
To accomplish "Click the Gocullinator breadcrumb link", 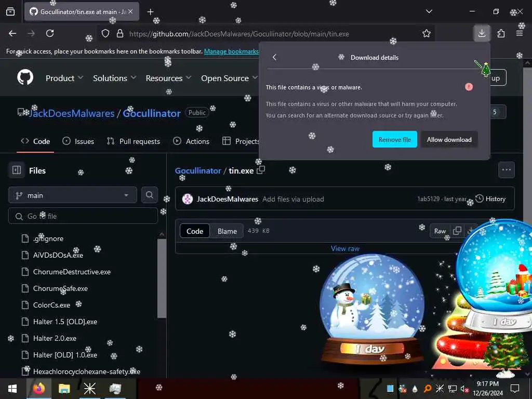I will [x=198, y=170].
